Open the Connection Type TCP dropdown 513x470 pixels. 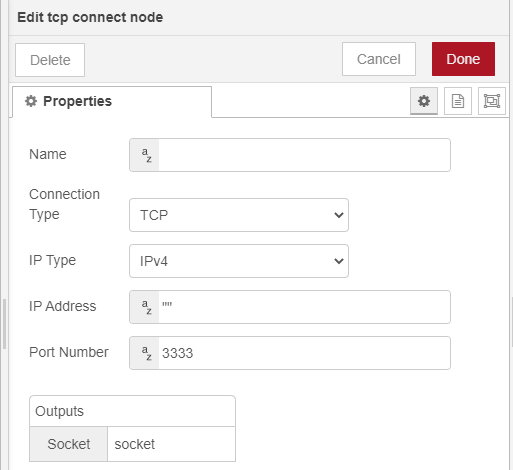239,215
